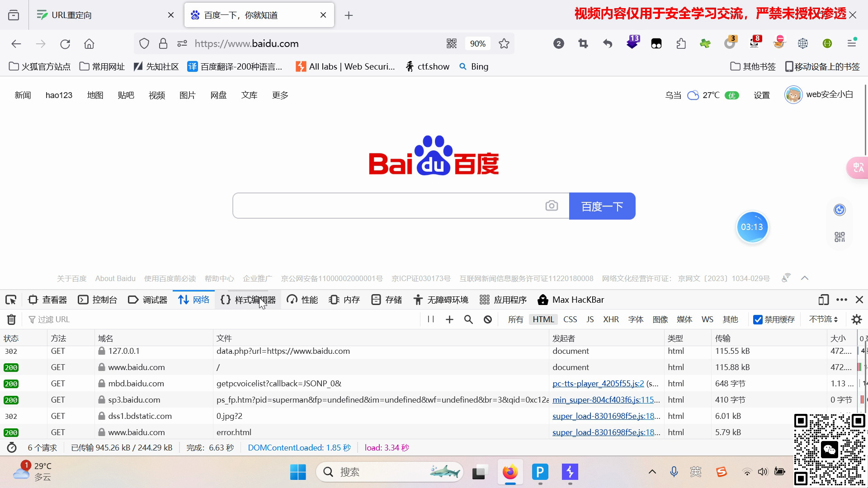Reload the page with the refresh icon
The image size is (868, 488).
coord(65,44)
